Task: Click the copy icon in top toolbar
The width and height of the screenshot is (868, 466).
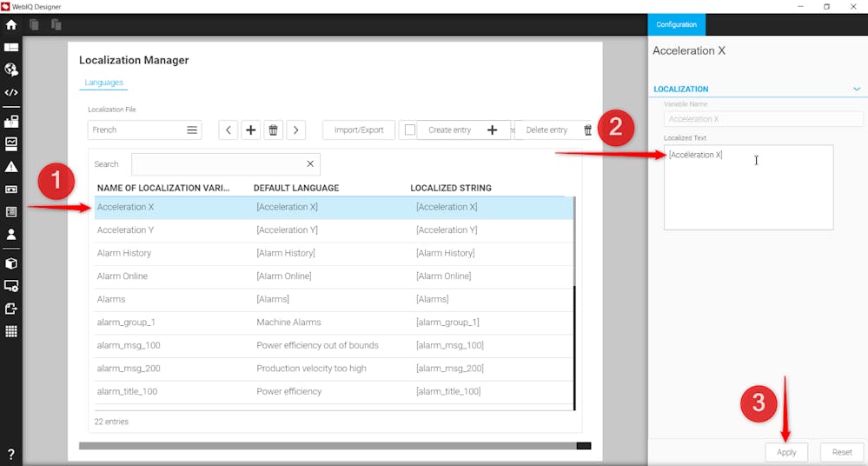Action: coord(35,24)
